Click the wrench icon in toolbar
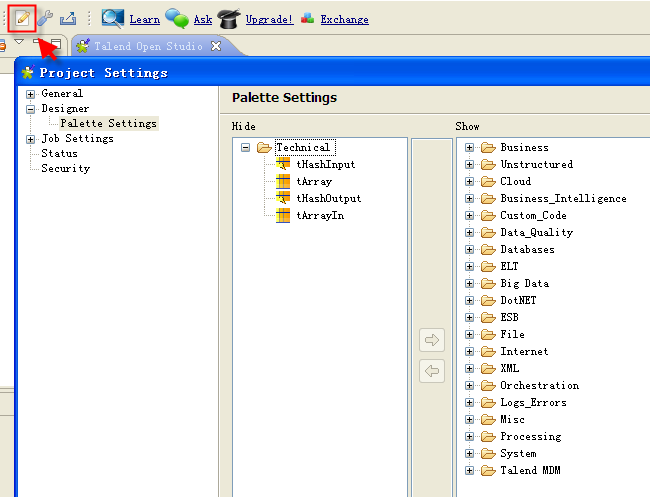This screenshot has height=497, width=650. [x=45, y=18]
